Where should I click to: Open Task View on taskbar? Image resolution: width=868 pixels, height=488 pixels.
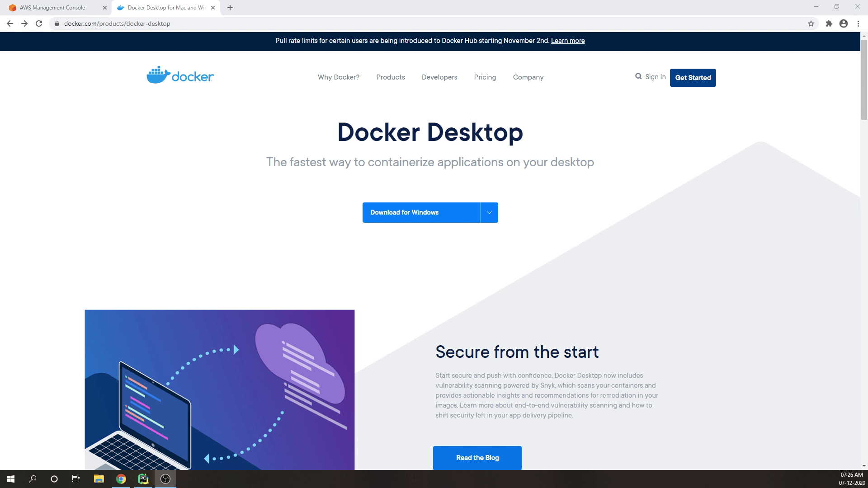pyautogui.click(x=76, y=479)
